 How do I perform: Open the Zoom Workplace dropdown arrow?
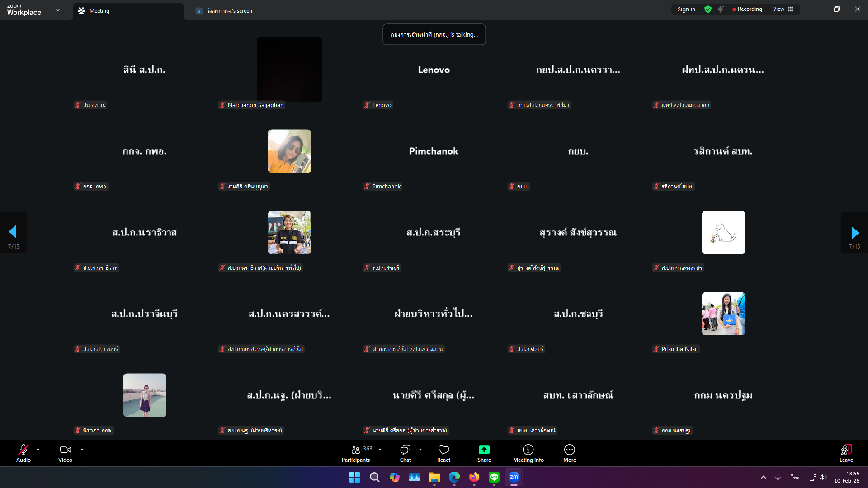(x=58, y=10)
